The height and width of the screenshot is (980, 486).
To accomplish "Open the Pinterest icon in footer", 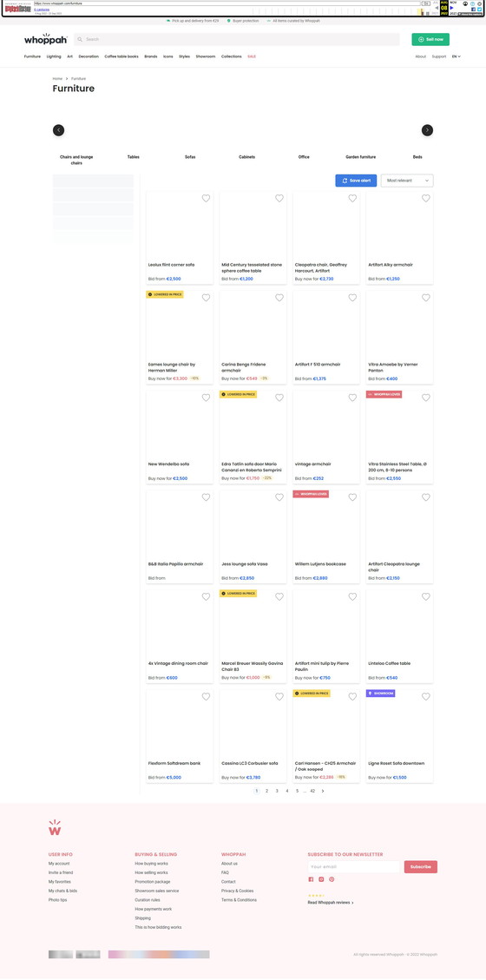I will 332,878.
